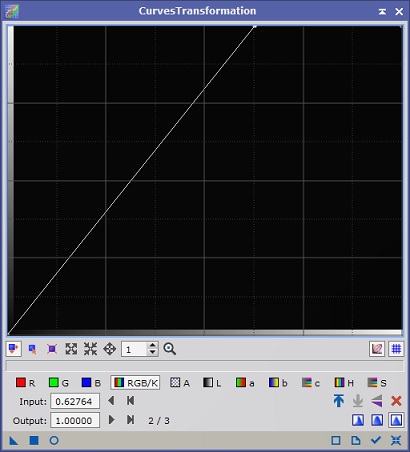The height and width of the screenshot is (452, 410).
Task: Go to next curve point
Action: 112,420
